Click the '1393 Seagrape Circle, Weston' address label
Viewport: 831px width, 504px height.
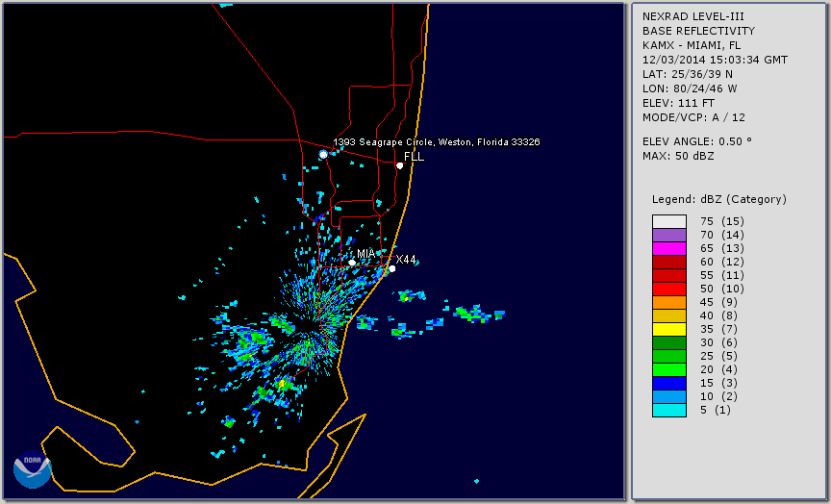[x=437, y=142]
